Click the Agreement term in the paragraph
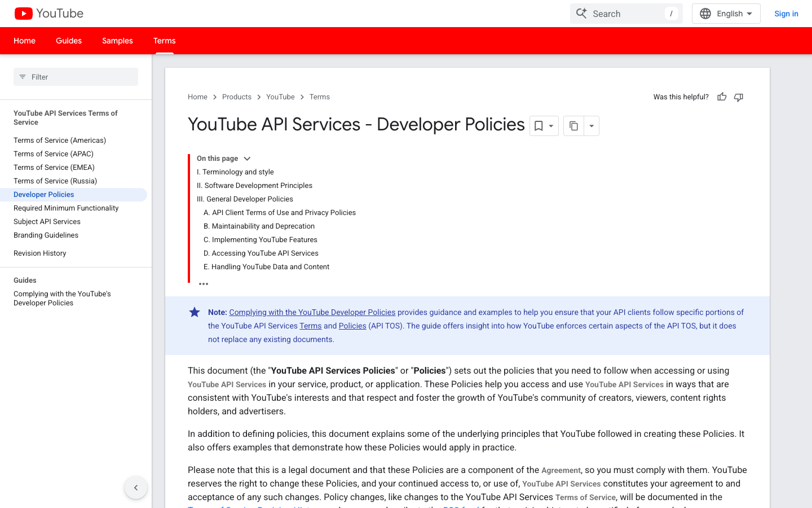The width and height of the screenshot is (812, 508). pyautogui.click(x=561, y=470)
